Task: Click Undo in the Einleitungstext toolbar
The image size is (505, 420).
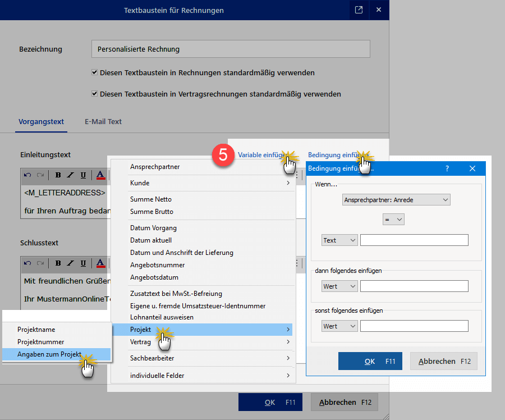Action: pos(27,175)
